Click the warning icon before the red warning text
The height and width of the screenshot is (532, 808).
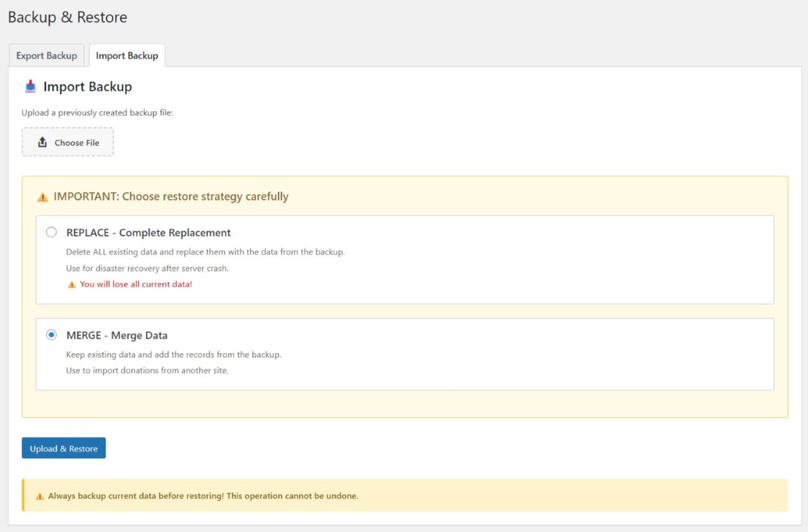72,284
